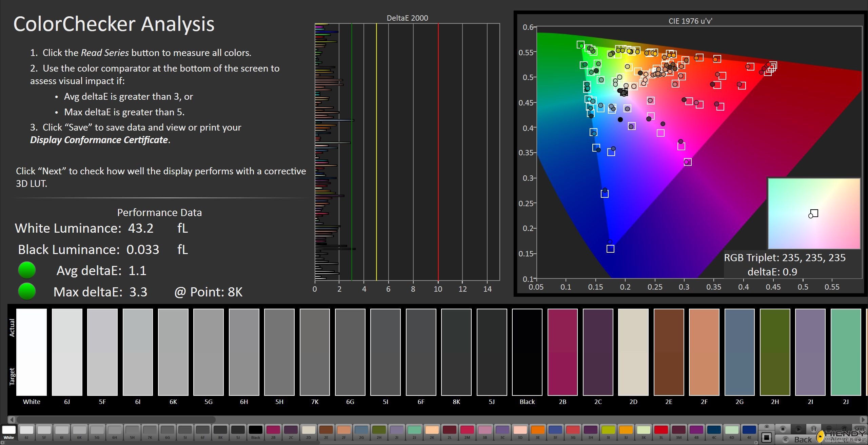Select the White swatch tab
This screenshot has height=445, width=868.
9,432
